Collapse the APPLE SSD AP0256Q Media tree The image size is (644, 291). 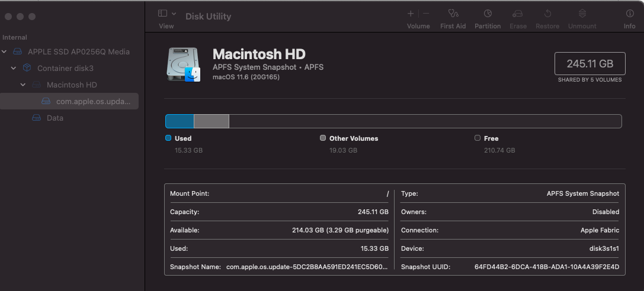tap(5, 51)
